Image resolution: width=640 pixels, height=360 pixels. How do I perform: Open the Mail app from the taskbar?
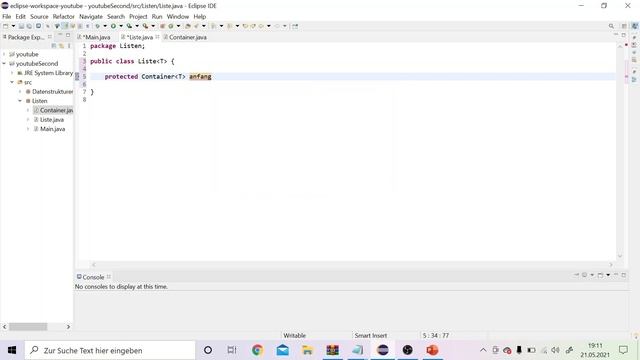(282, 350)
